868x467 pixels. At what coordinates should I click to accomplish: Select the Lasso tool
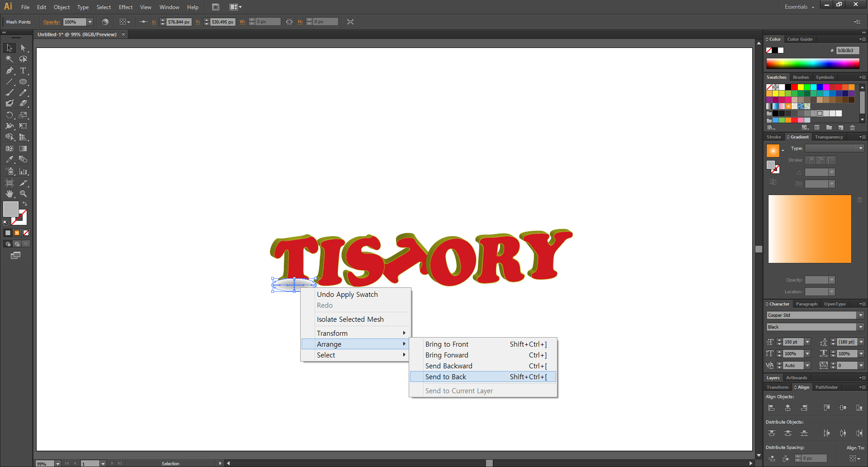coord(23,59)
